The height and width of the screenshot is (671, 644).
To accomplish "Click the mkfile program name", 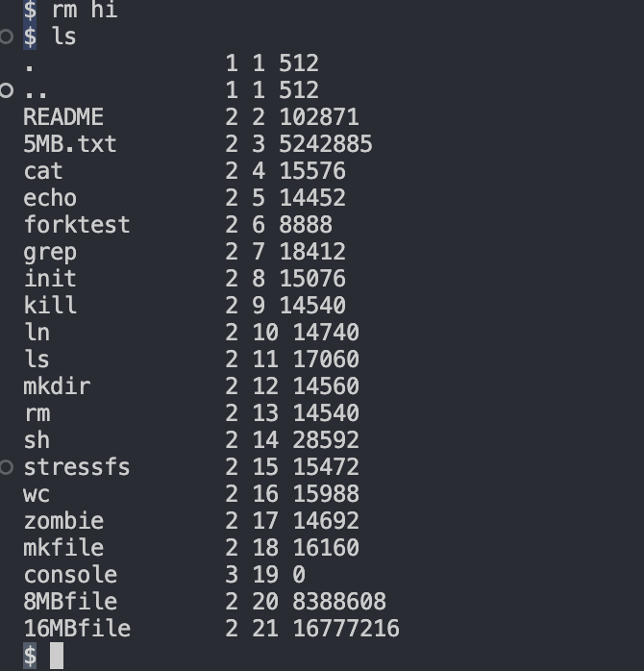I will coord(63,548).
